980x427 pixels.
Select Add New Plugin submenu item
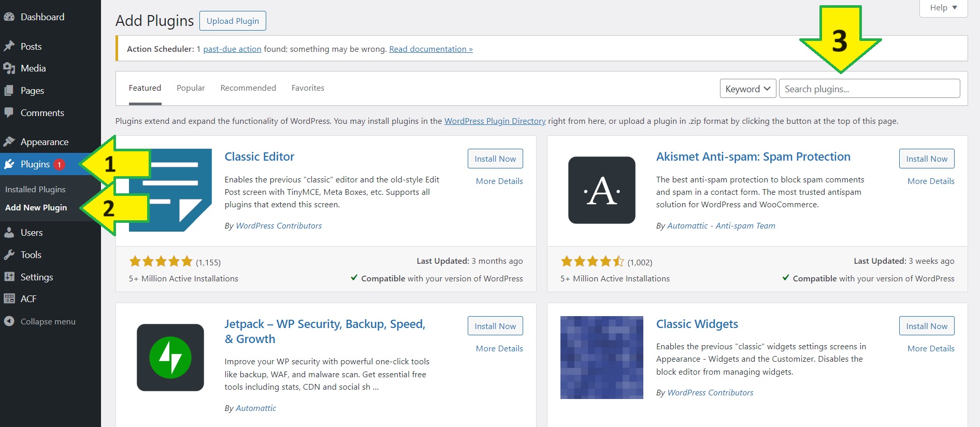coord(36,207)
